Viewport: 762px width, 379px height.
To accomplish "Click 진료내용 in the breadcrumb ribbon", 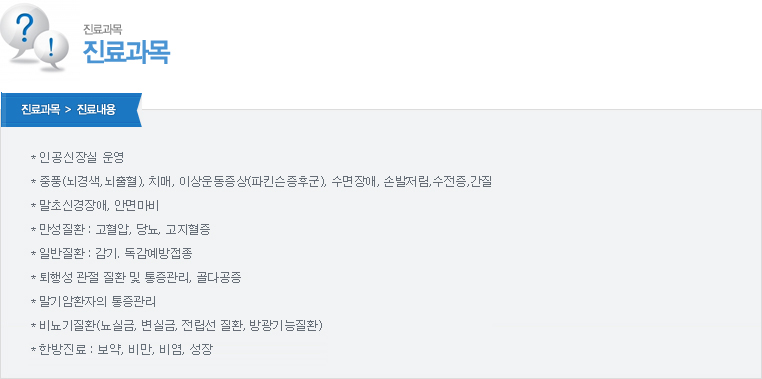I will 96,110.
